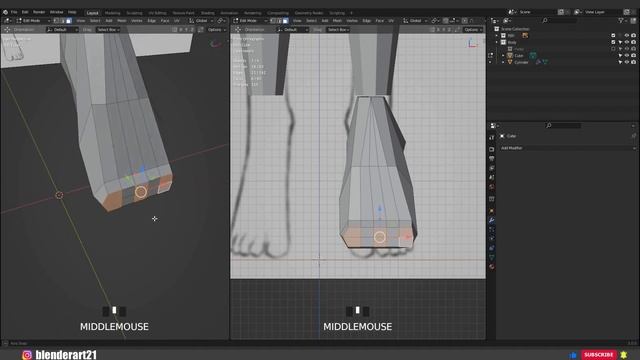Switch to the Shading workspace tab

click(x=207, y=13)
